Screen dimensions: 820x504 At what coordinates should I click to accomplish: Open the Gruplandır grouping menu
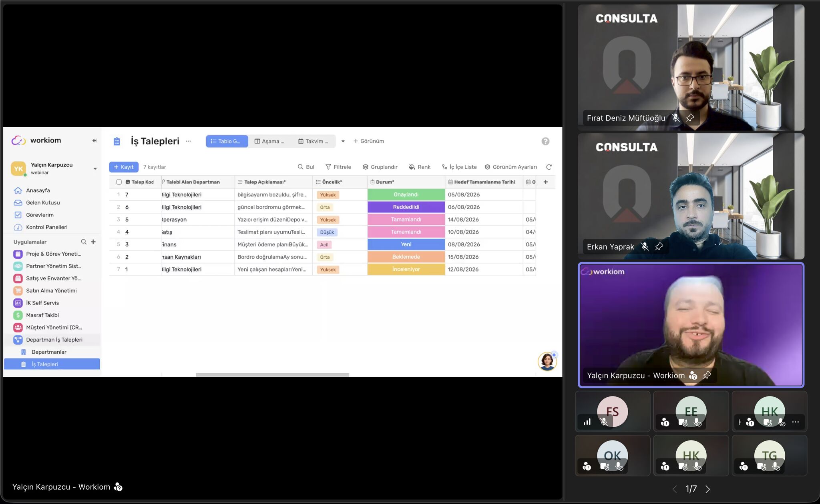point(380,167)
